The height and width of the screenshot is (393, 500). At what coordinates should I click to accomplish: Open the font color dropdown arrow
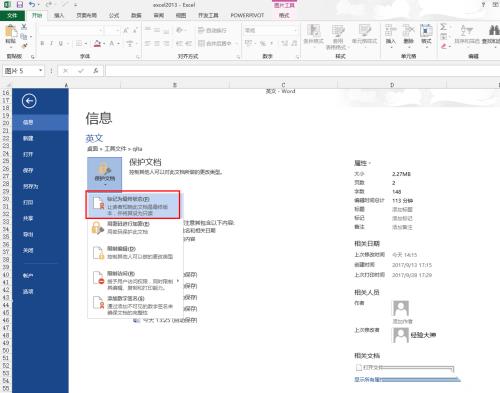pos(118,44)
